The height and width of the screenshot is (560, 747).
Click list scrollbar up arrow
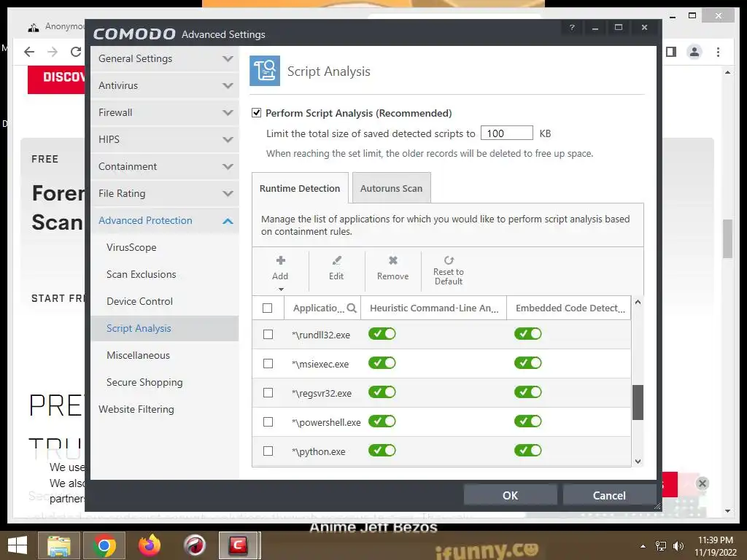638,302
